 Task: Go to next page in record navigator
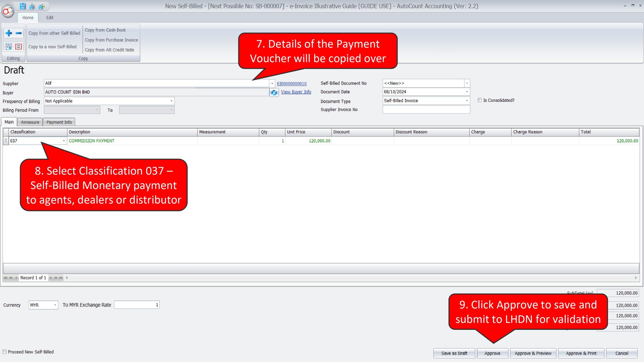56,278
